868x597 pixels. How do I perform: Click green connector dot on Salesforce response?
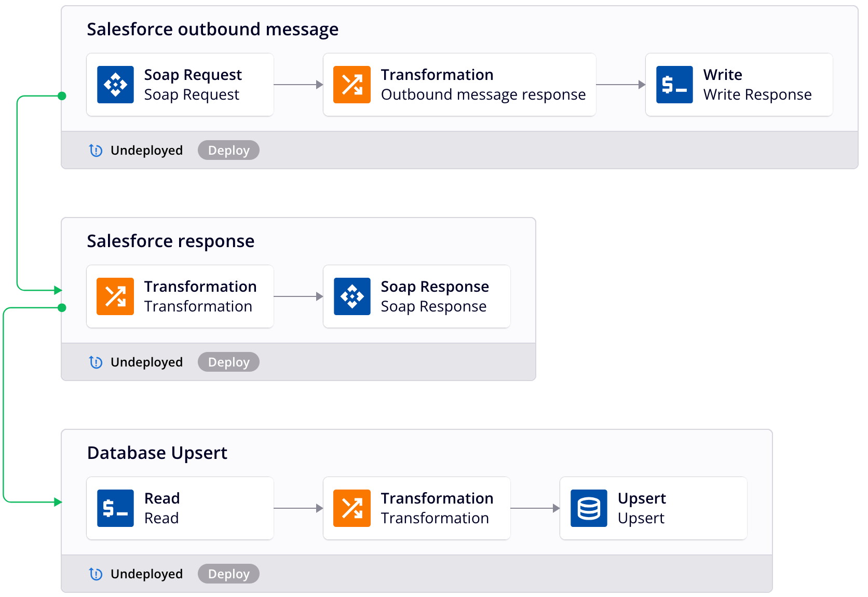62,308
